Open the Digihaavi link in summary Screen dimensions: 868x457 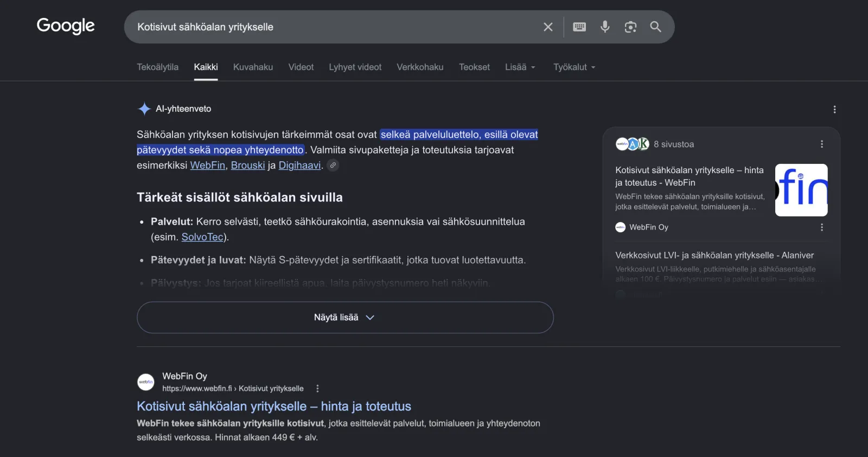(299, 165)
